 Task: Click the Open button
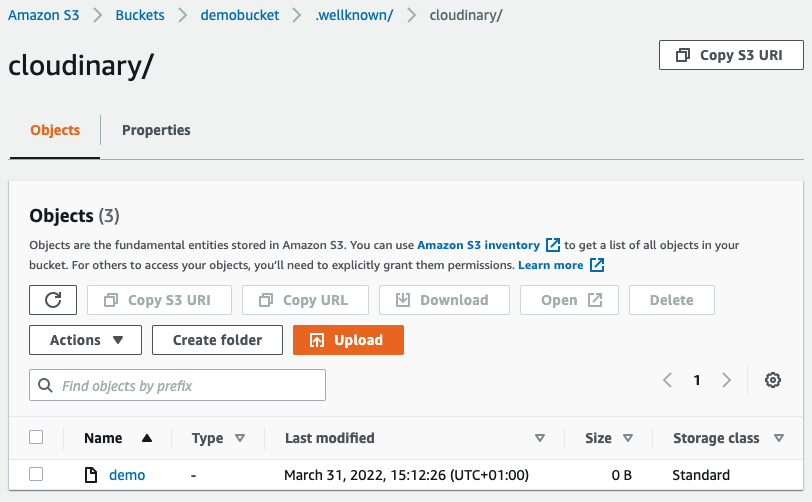[x=570, y=300]
